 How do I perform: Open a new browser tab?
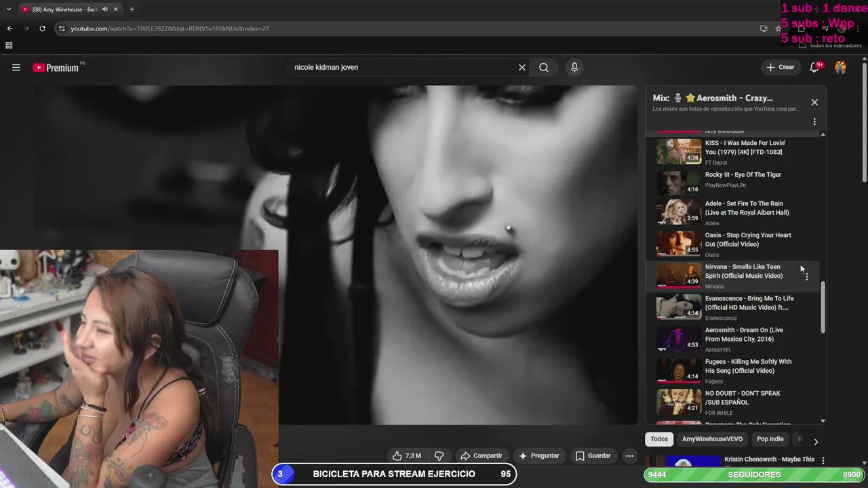pos(132,9)
